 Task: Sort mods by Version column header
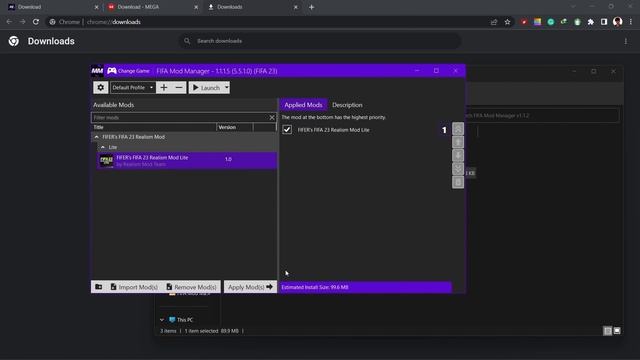click(x=234, y=127)
